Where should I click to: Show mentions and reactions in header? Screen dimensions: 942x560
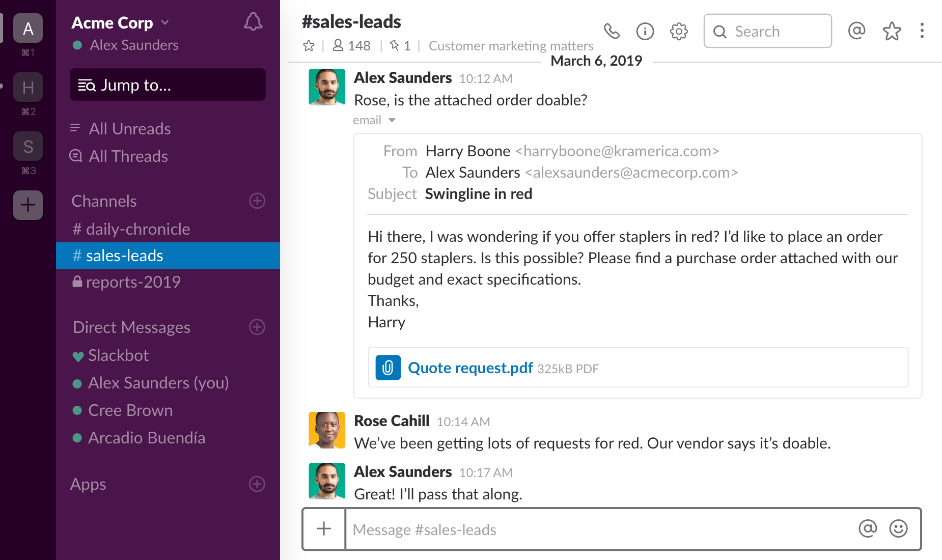(x=857, y=31)
